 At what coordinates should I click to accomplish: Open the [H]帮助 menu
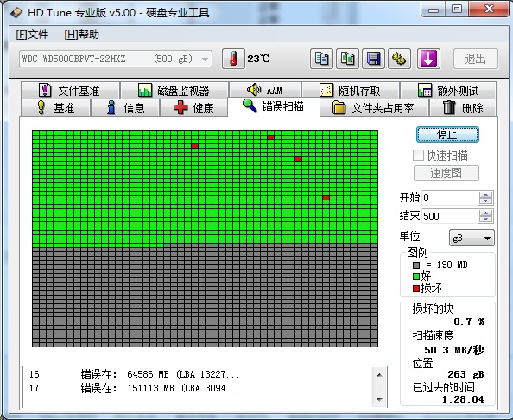click(81, 35)
